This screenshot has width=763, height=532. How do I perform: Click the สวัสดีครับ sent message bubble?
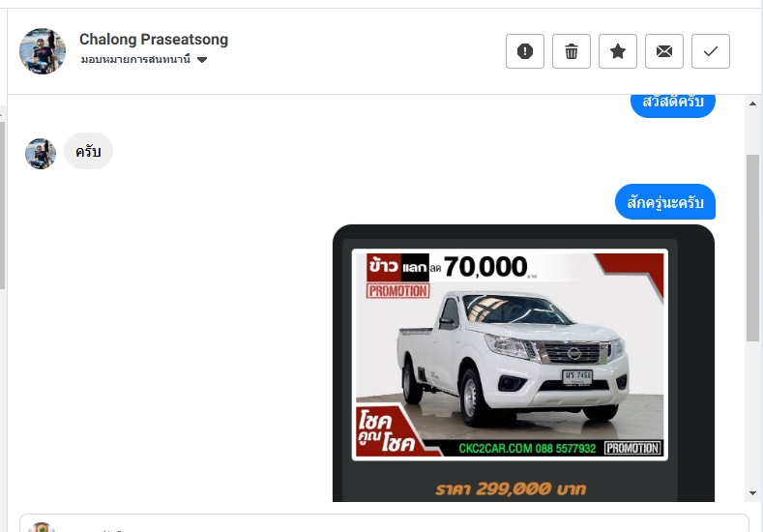point(673,103)
